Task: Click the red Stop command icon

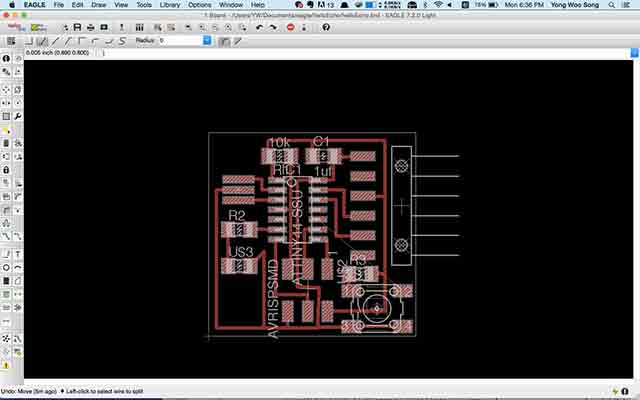Action: point(291,27)
